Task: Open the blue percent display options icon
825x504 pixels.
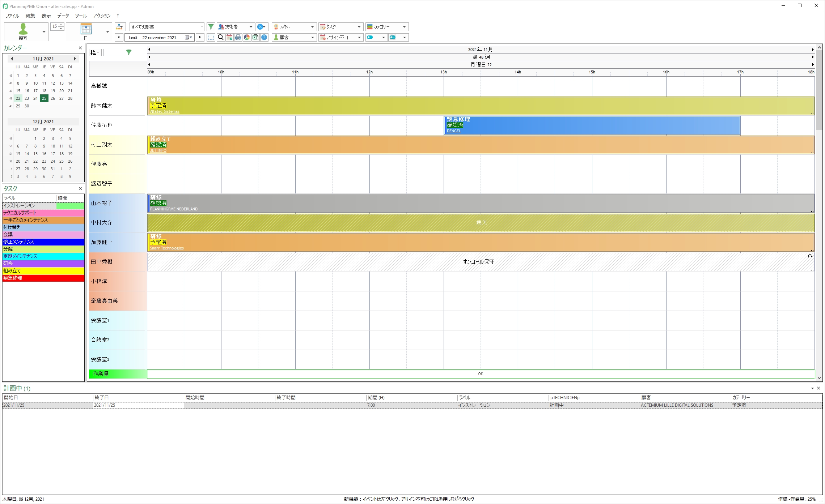Action: click(x=262, y=27)
